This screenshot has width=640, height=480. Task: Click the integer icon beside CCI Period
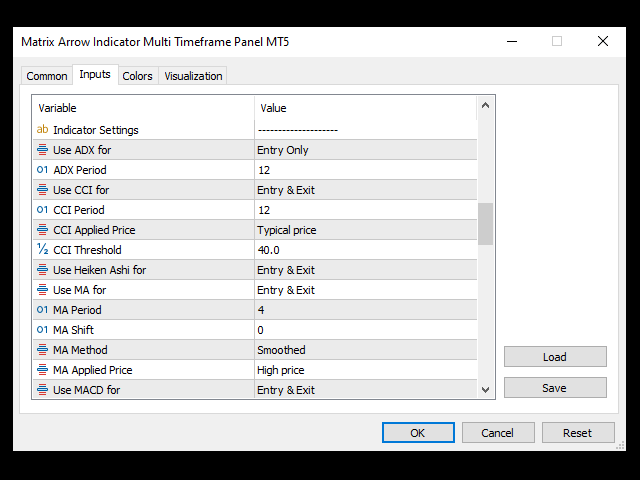pyautogui.click(x=42, y=210)
